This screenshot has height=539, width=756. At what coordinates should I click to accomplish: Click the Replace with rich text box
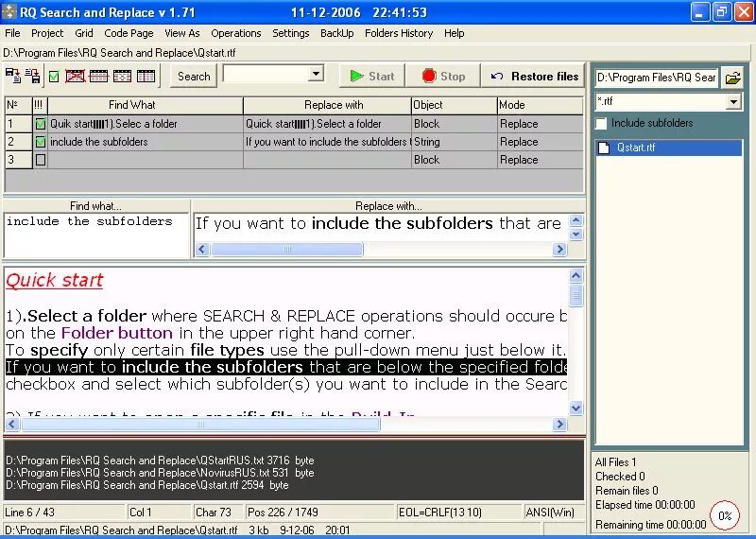(x=381, y=228)
